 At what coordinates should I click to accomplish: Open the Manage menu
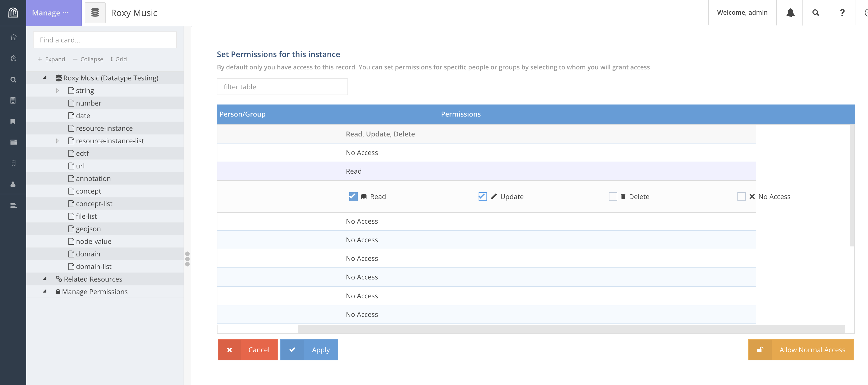[x=50, y=13]
